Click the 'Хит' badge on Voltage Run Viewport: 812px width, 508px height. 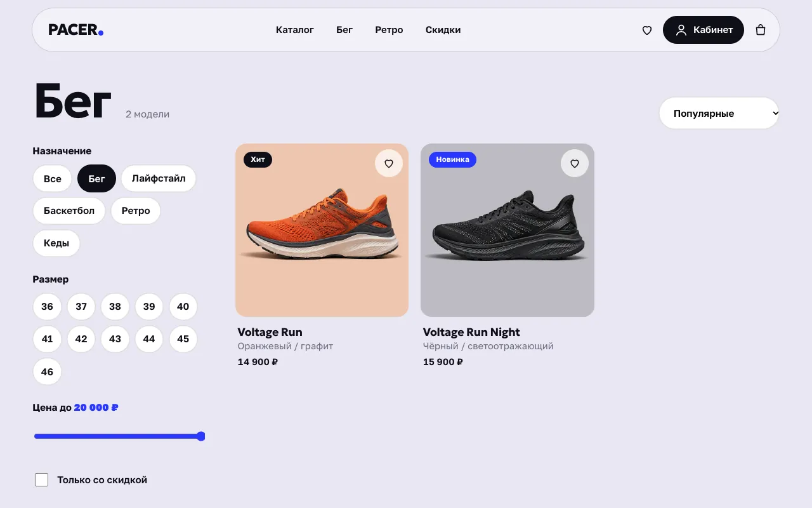(258, 159)
